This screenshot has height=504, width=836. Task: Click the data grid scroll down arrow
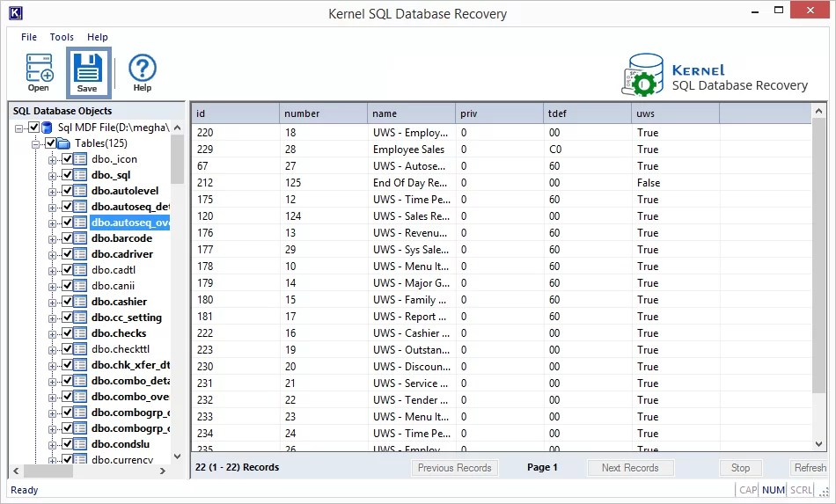[819, 444]
